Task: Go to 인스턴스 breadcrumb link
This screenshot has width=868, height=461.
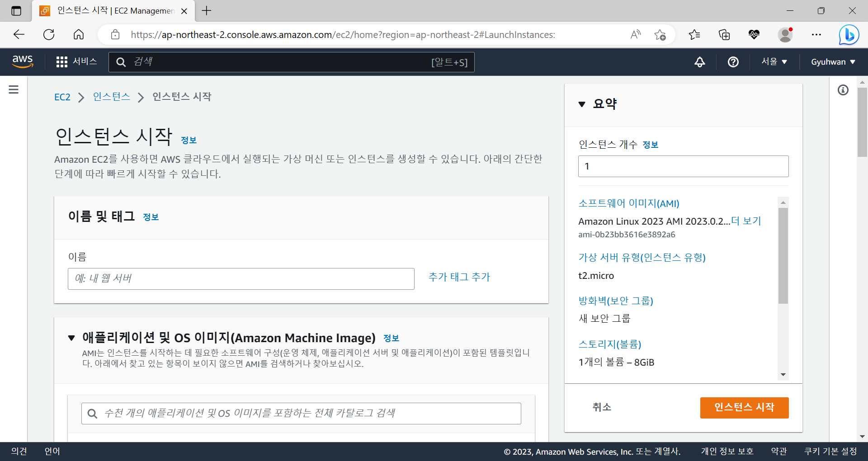Action: [111, 97]
